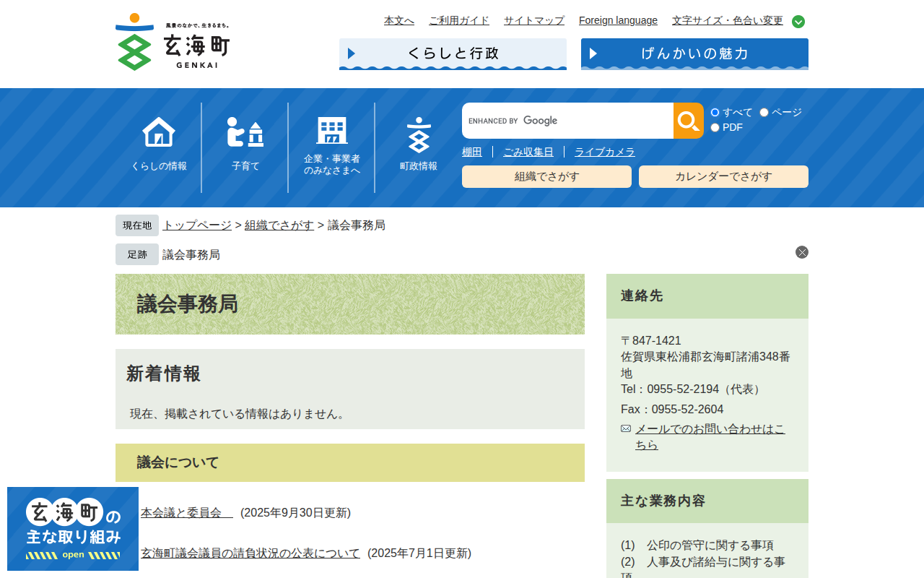Open the くらしの情報 house icon
Image resolution: width=924 pixels, height=578 pixels.
pyautogui.click(x=157, y=131)
